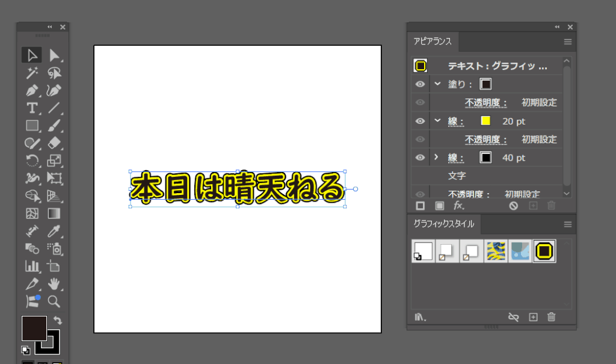This screenshot has width=616, height=364.
Task: Toggle visibility of the 40 pt stroke
Action: (420, 158)
